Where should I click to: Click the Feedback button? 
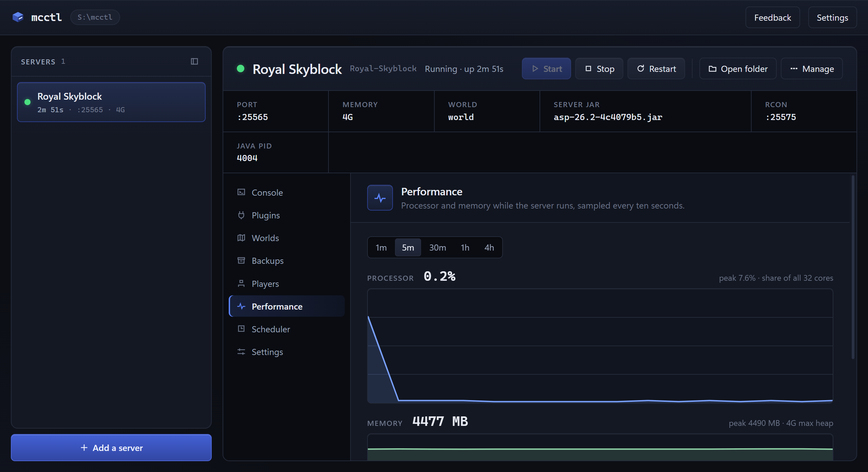(773, 18)
